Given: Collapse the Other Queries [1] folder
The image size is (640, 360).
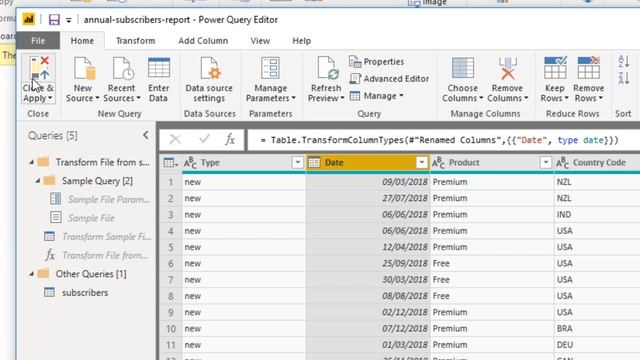Looking at the screenshot, I should (31, 274).
